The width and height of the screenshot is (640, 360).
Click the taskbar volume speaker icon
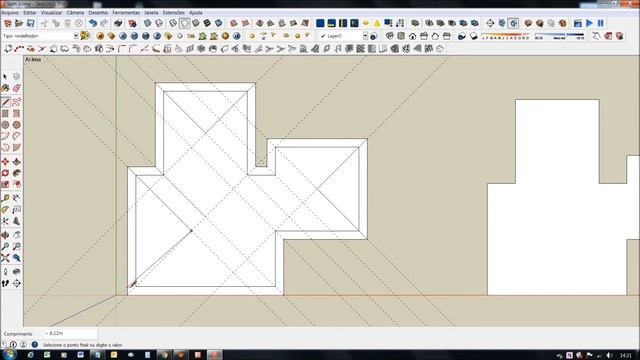(x=609, y=355)
